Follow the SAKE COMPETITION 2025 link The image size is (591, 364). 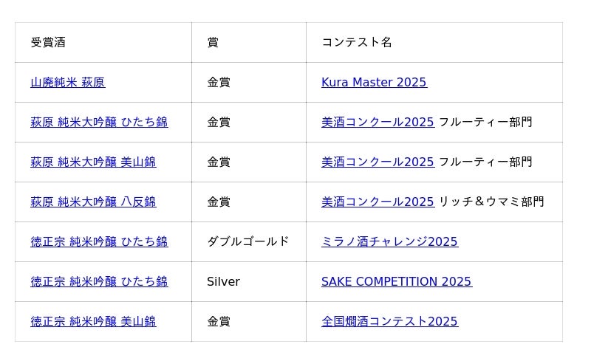pos(396,282)
